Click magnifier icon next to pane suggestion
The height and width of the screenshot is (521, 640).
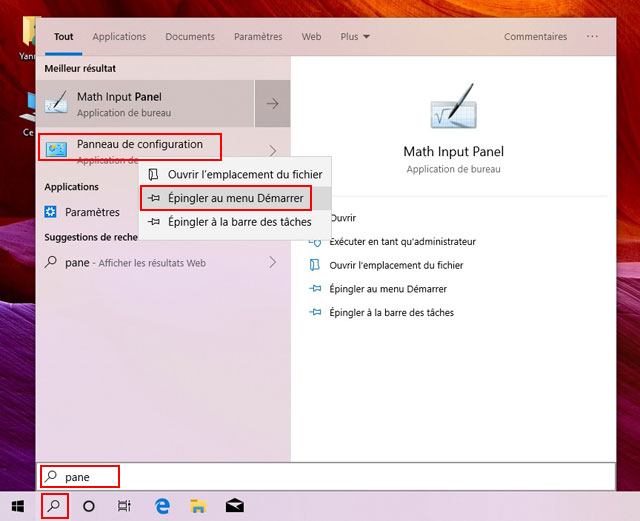[x=51, y=261]
